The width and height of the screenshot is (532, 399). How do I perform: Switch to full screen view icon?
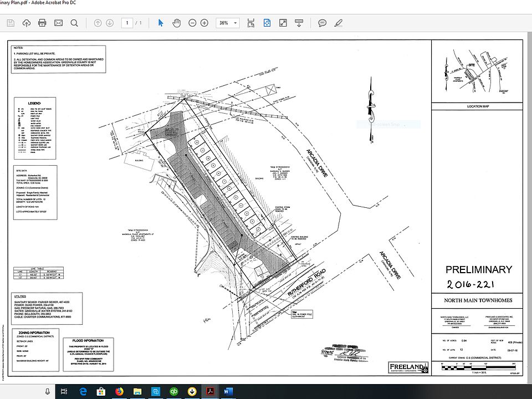(283, 23)
